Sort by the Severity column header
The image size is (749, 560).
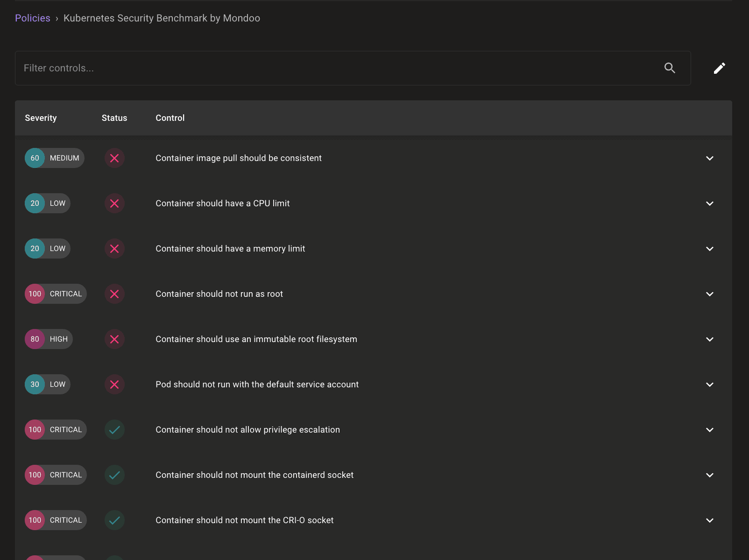[x=41, y=118]
